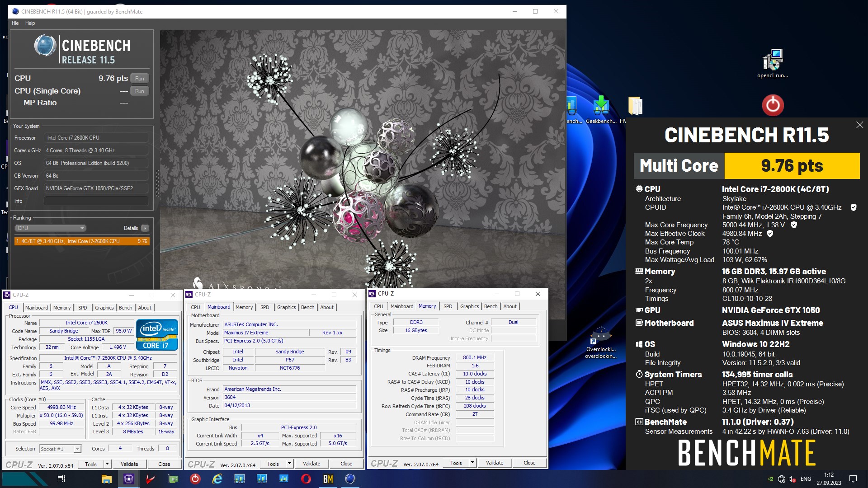868x488 pixels.
Task: Click verified shield beside Max Effective Clock
Action: coord(770,234)
